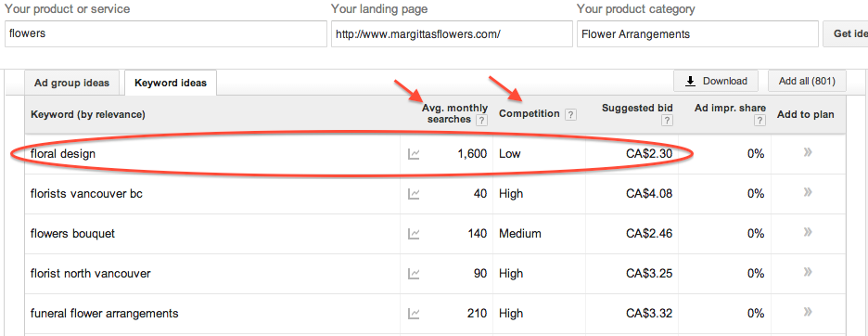The image size is (868, 336).
Task: Open trend chart icon for floral design
Action: [414, 154]
